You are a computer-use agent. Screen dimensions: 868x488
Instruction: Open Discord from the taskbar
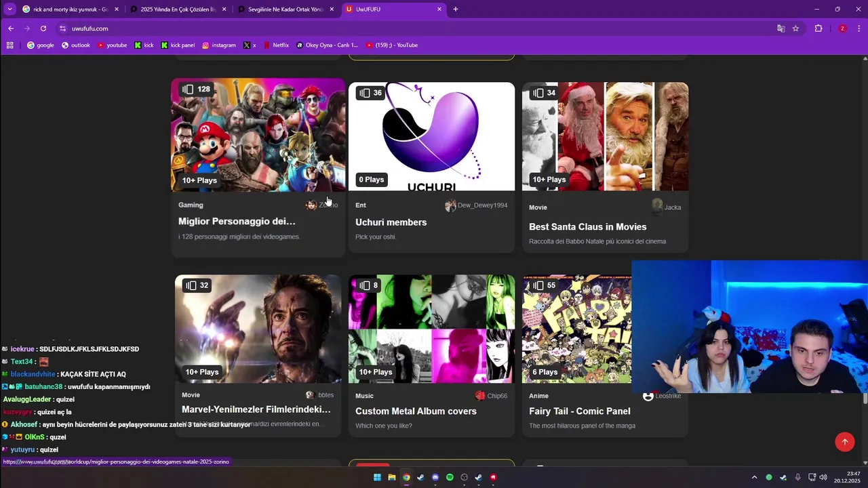click(435, 477)
